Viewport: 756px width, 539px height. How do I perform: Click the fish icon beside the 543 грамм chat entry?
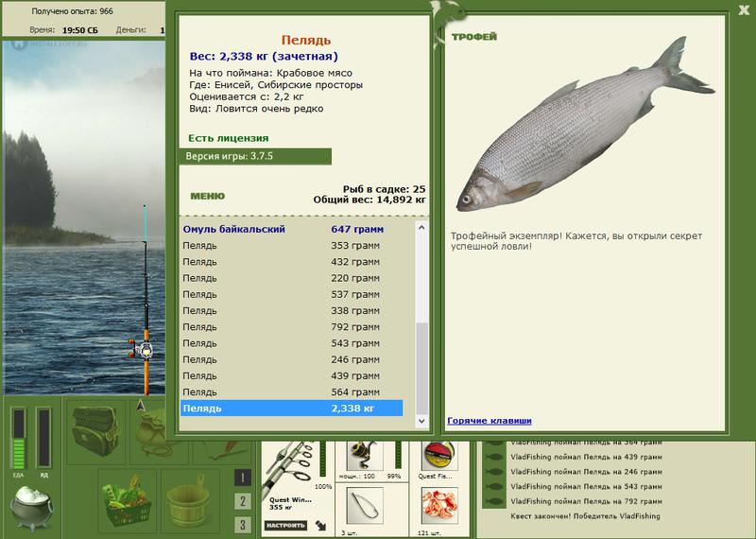click(494, 486)
